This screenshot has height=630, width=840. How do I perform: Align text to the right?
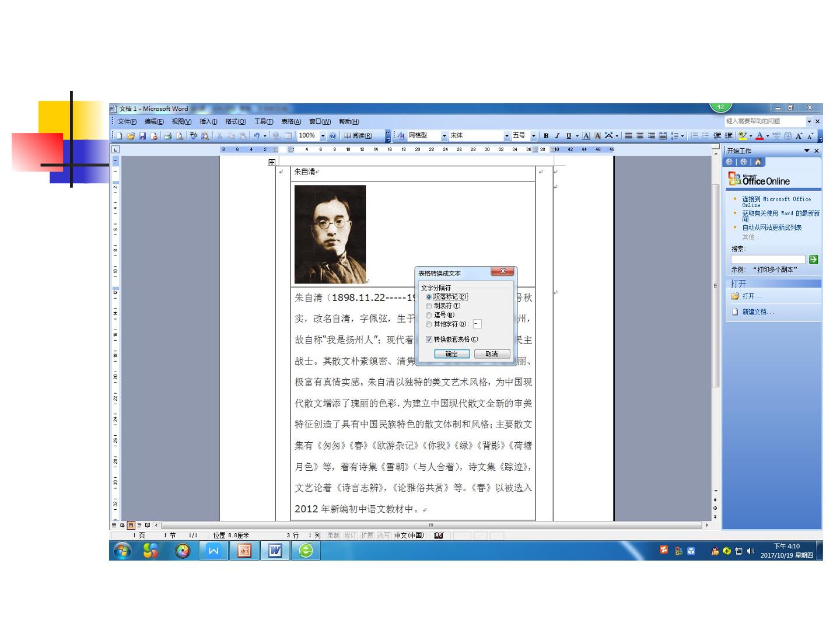(x=652, y=136)
